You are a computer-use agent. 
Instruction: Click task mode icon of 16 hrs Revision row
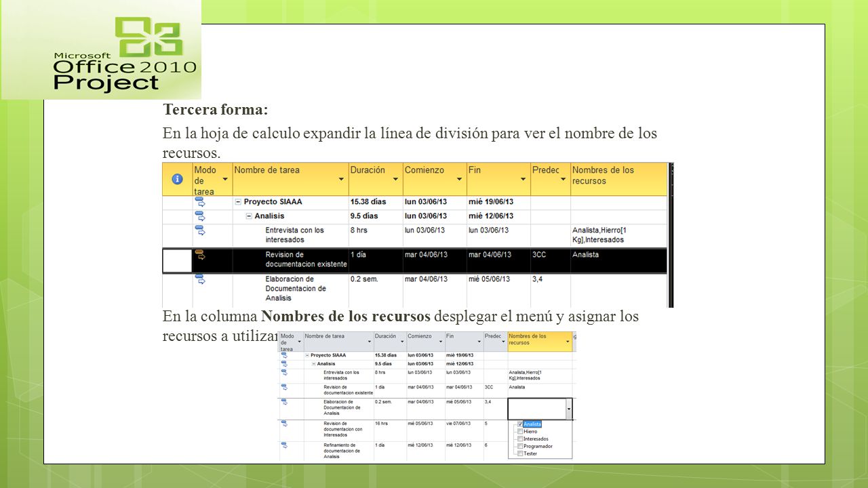coord(284,424)
